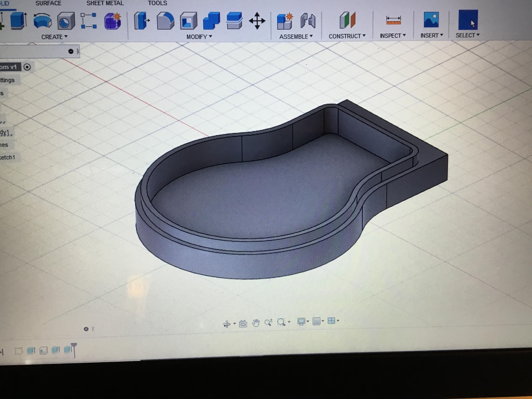Select the Pan hand tool
The image size is (532, 399).
tap(256, 323)
